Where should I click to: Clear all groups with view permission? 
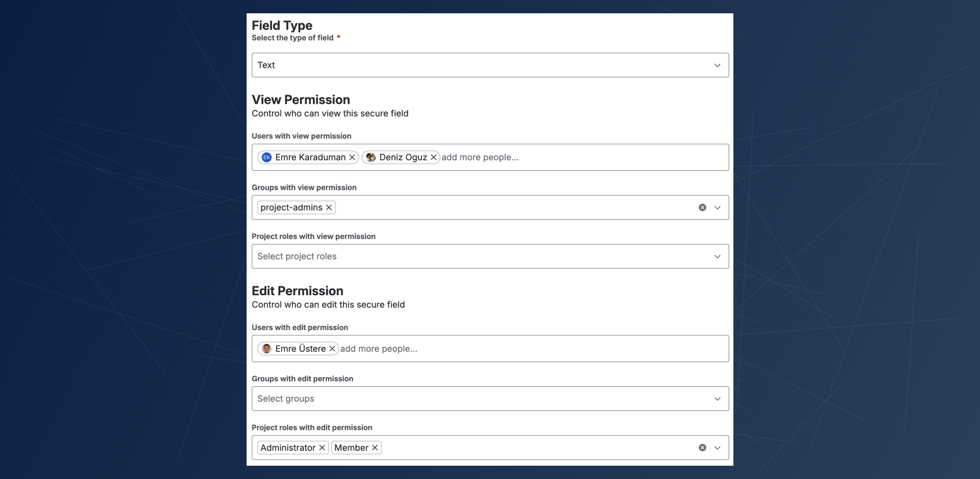(703, 208)
